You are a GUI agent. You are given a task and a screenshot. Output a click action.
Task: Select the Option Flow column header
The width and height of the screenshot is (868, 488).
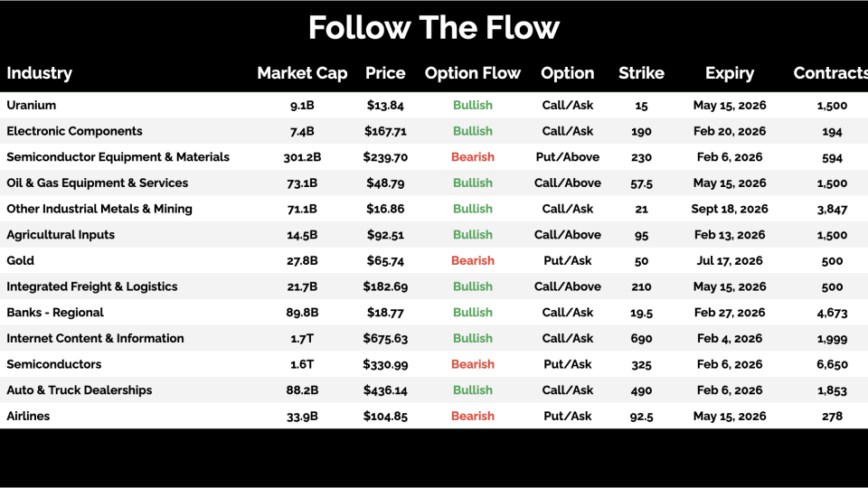(473, 73)
